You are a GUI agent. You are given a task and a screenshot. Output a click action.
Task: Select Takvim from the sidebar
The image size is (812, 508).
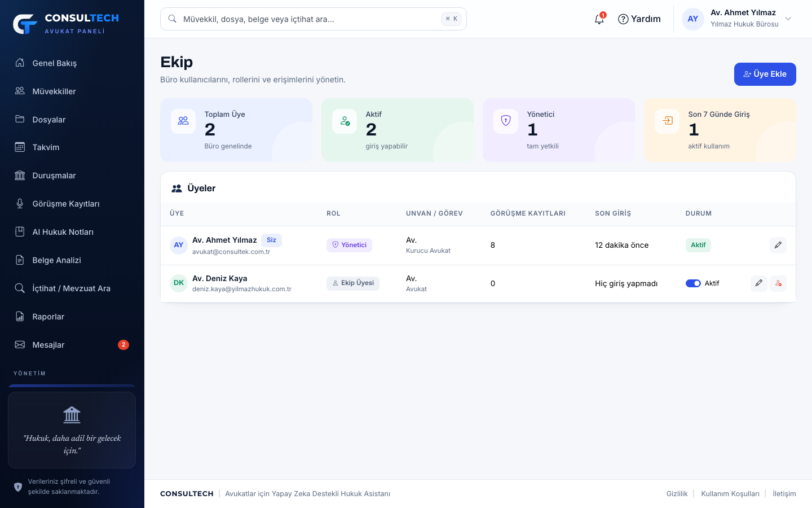click(72, 147)
